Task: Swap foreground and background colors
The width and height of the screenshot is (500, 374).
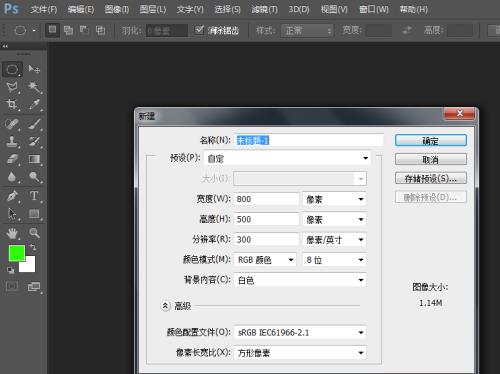Action: point(33,247)
